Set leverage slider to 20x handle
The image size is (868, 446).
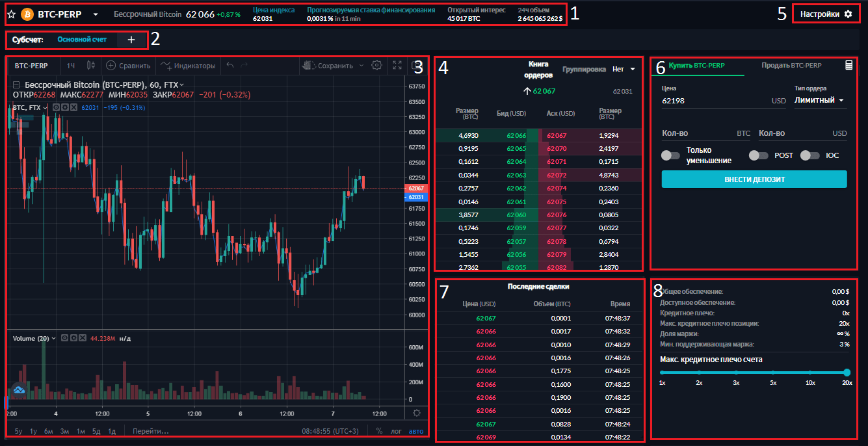[847, 373]
